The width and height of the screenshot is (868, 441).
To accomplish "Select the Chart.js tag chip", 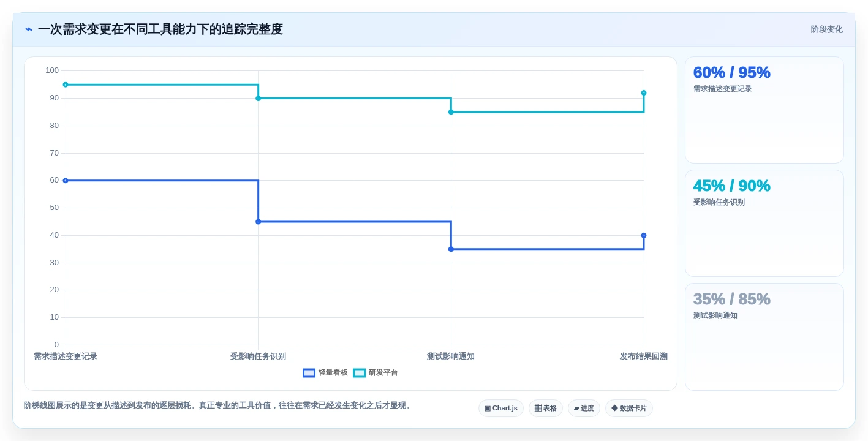I will (x=501, y=408).
